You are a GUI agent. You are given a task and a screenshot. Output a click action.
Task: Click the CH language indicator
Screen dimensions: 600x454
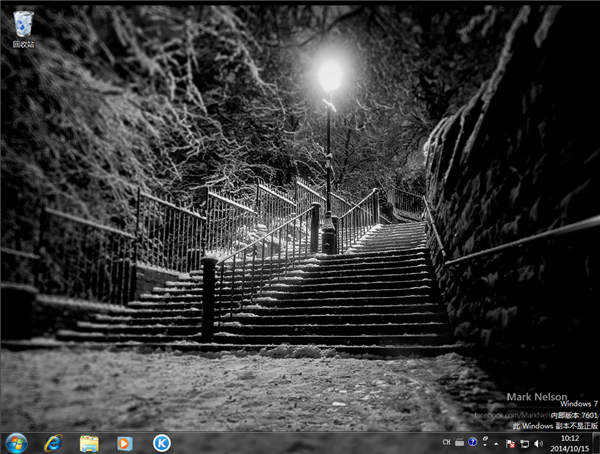[x=446, y=442]
